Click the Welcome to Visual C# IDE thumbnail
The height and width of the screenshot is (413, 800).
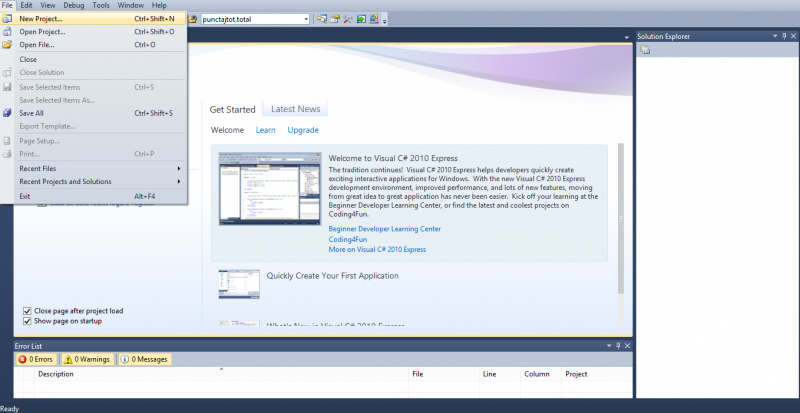coord(270,188)
